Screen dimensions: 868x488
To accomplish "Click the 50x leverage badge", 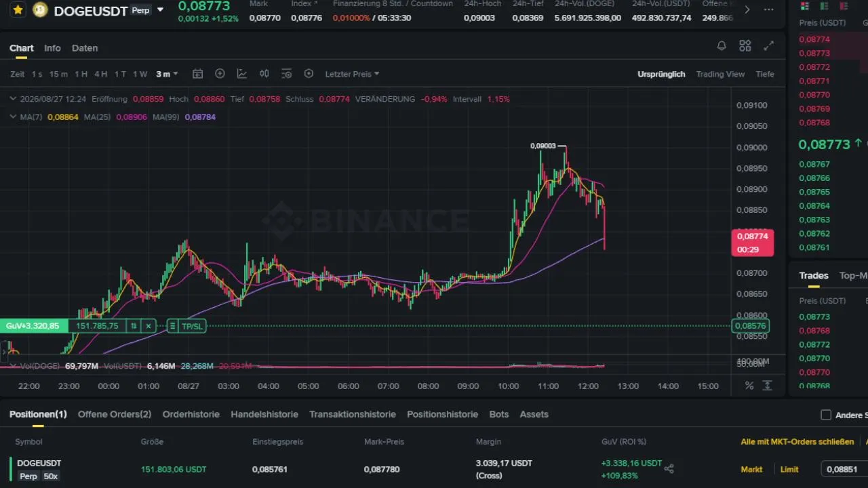I will (x=51, y=476).
